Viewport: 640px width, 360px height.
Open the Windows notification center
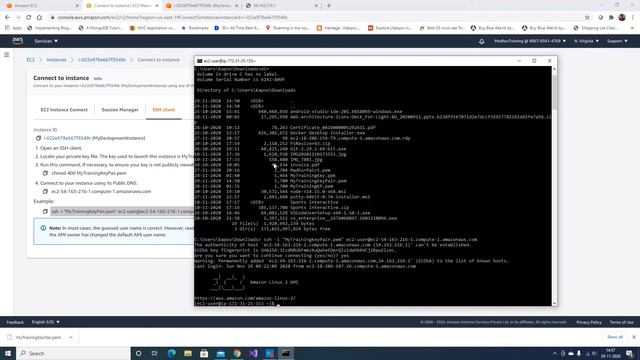tap(630, 353)
